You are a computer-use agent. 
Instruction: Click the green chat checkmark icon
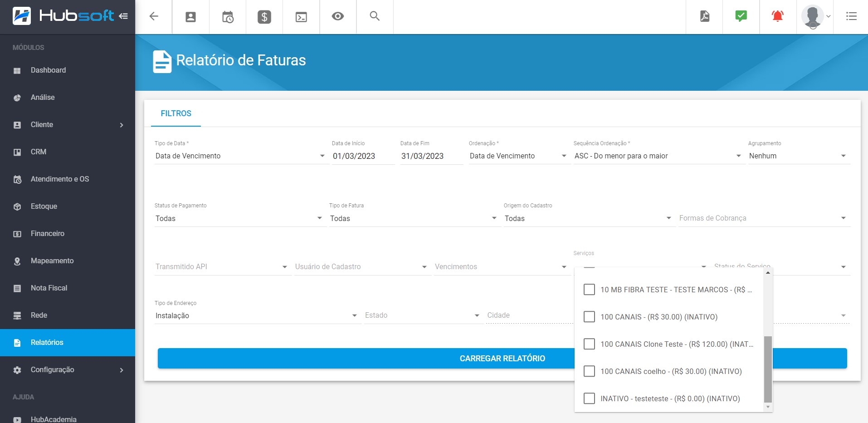pos(741,17)
